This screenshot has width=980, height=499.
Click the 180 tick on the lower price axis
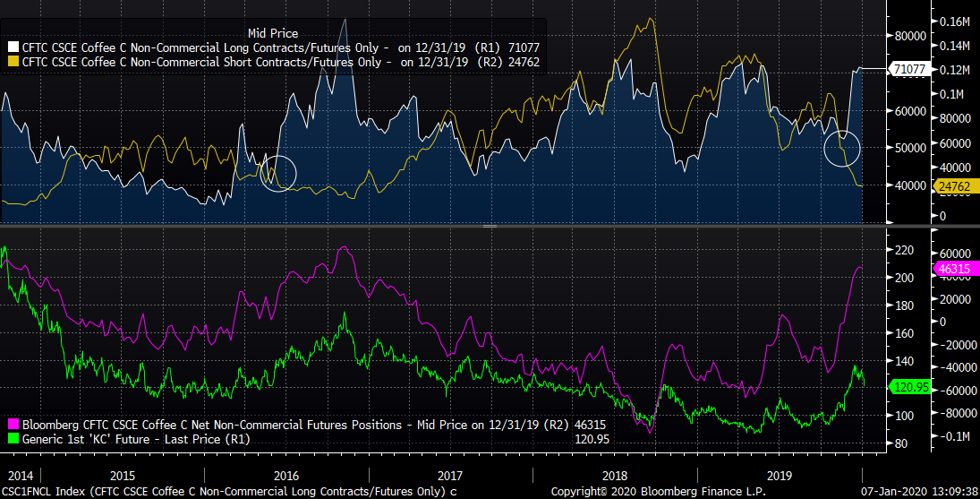[905, 305]
